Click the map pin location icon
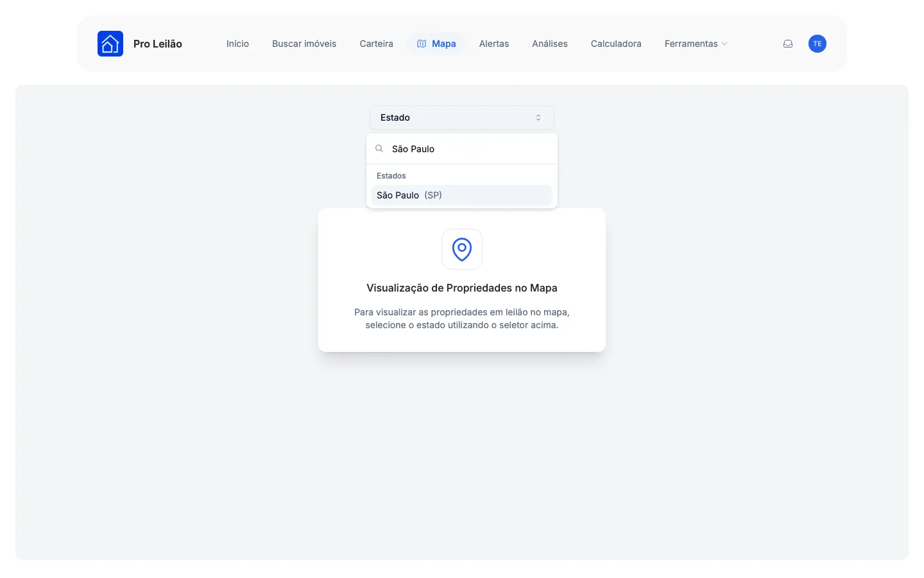The image size is (924, 578). (x=462, y=249)
